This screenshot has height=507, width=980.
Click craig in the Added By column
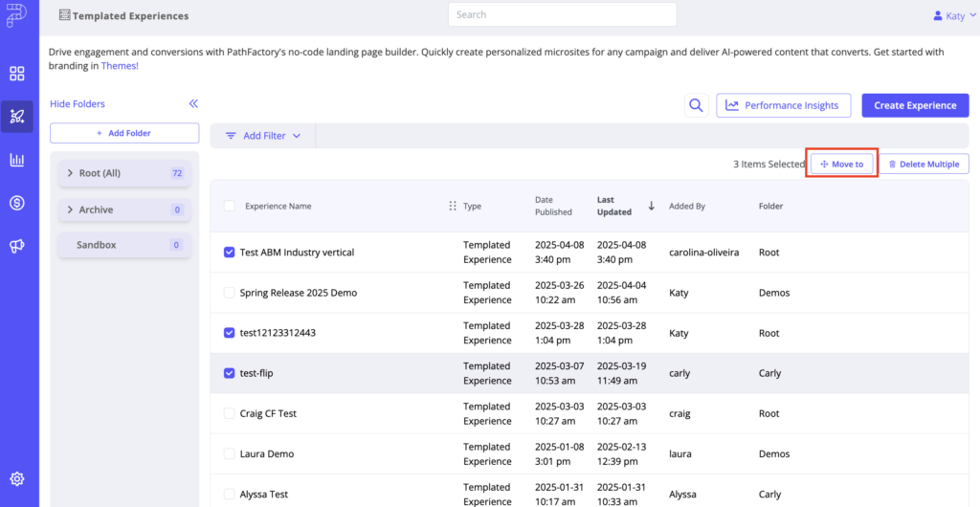pos(680,413)
